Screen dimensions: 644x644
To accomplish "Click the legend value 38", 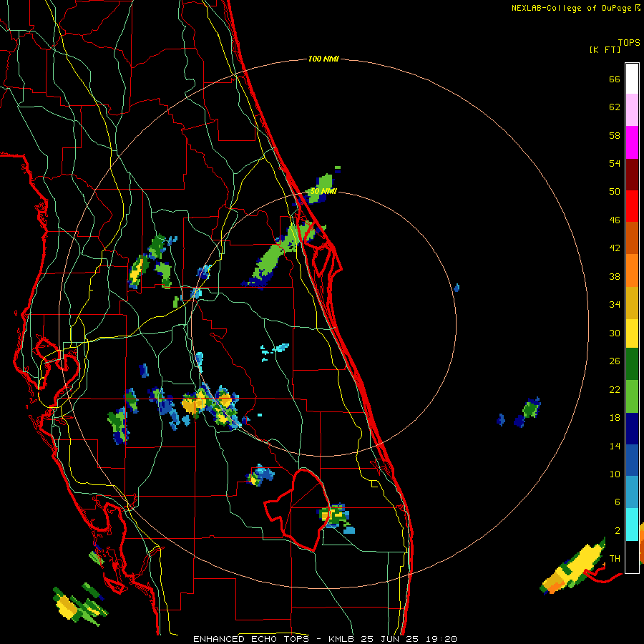I will (615, 277).
